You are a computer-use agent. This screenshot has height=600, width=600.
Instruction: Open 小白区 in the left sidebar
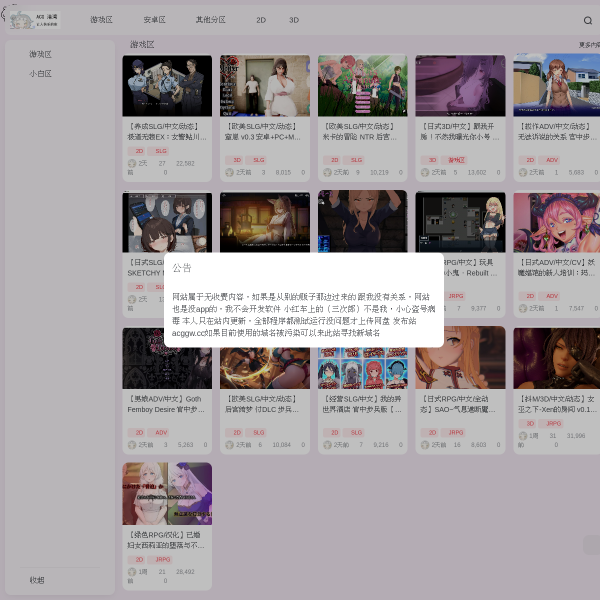(x=41, y=73)
